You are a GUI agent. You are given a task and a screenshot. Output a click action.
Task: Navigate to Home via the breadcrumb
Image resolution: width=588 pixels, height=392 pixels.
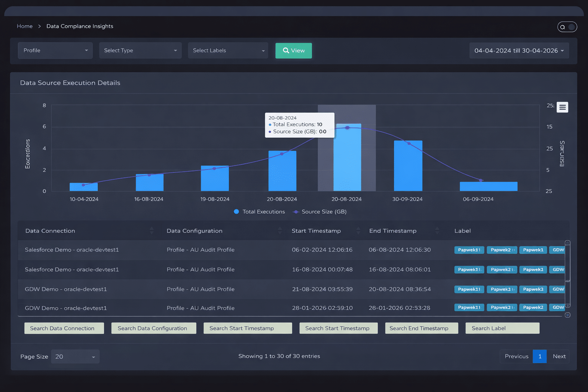tap(24, 26)
